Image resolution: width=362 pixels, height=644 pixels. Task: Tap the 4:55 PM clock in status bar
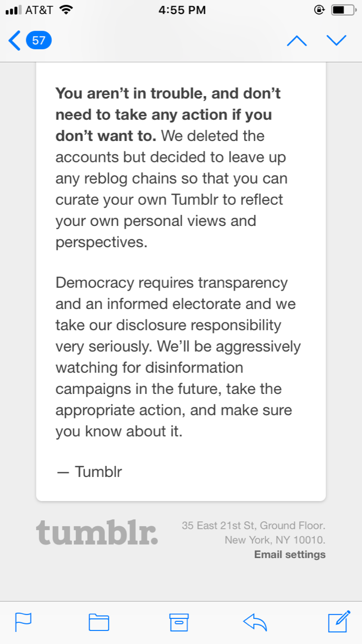click(182, 10)
